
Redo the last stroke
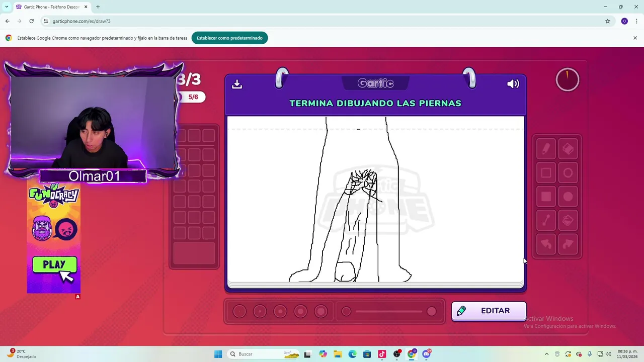tap(568, 244)
